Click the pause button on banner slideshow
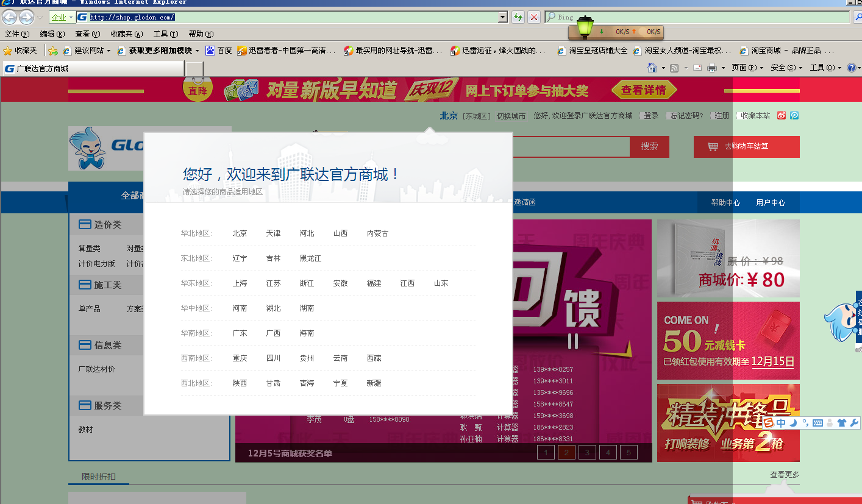The image size is (862, 504). point(572,341)
